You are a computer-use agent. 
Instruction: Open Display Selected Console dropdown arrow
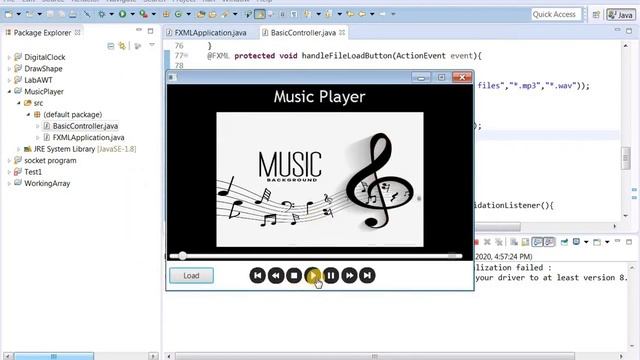pos(586,242)
